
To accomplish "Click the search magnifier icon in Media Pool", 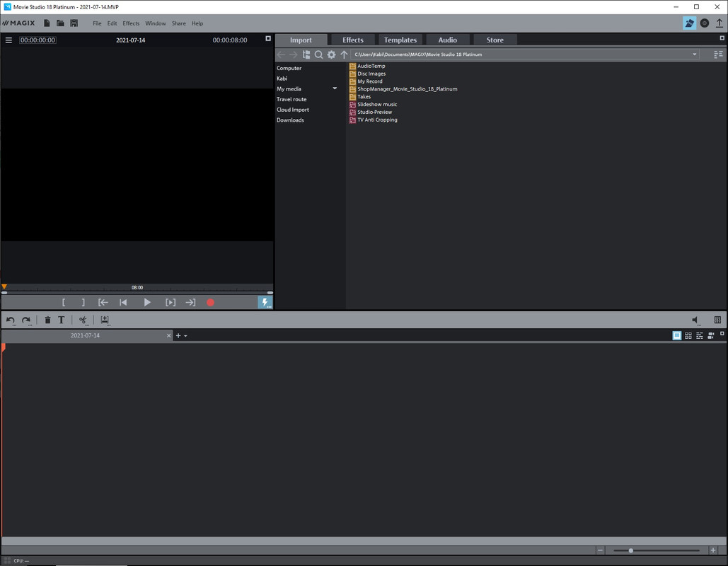I will click(318, 54).
